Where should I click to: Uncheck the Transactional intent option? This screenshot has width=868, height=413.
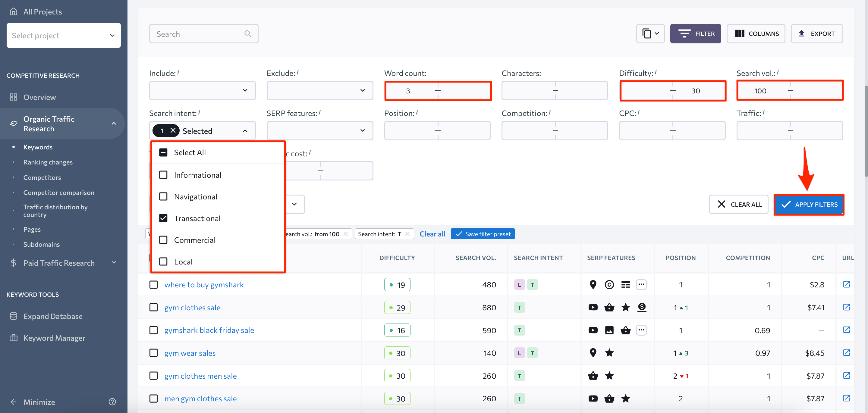click(163, 218)
